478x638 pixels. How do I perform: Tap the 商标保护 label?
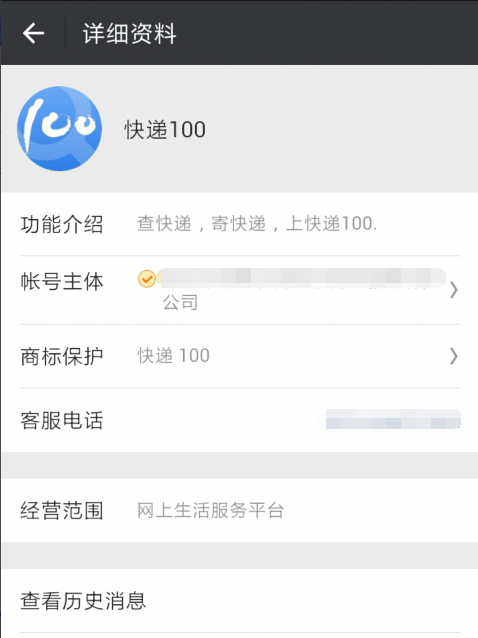[x=61, y=356]
